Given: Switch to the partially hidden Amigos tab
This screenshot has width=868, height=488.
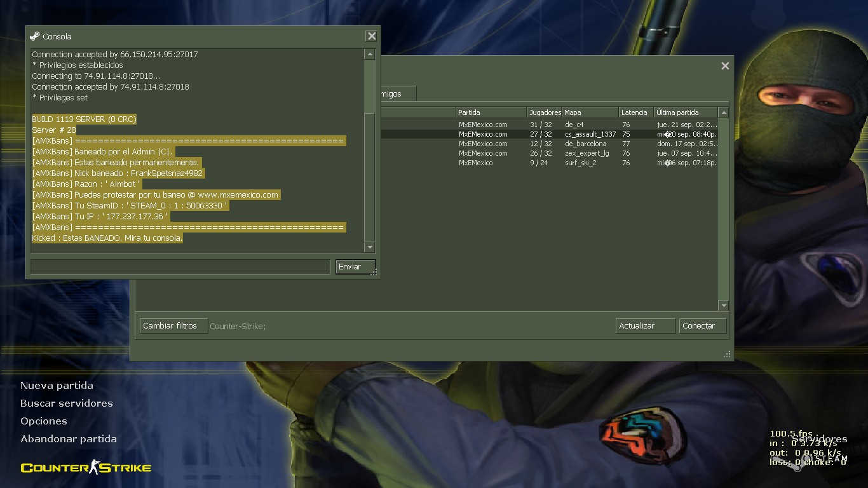Looking at the screenshot, I should pyautogui.click(x=398, y=93).
